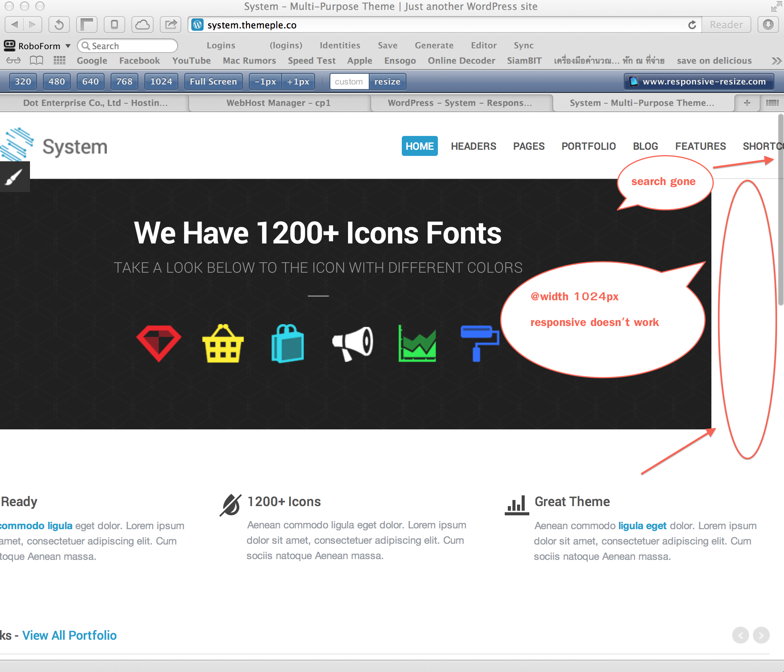Click the paintbrush style switcher icon

tap(14, 177)
